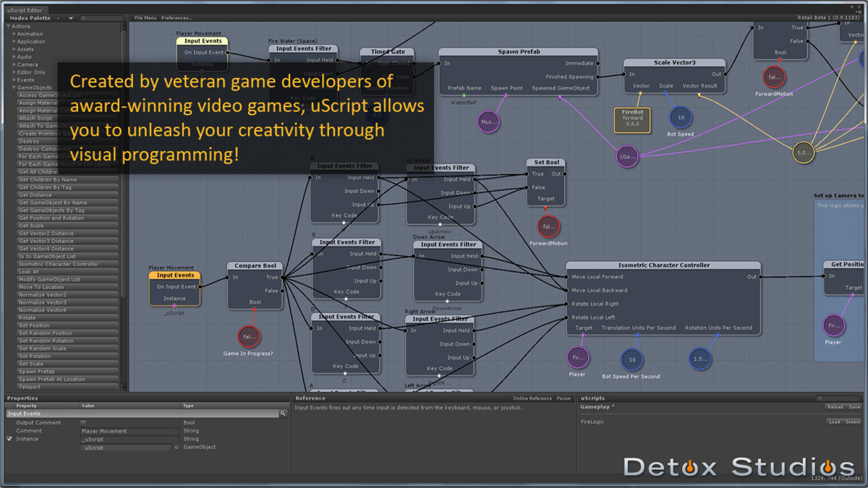868x488 pixels.
Task: Click Save for Gameplay script
Action: [x=854, y=407]
